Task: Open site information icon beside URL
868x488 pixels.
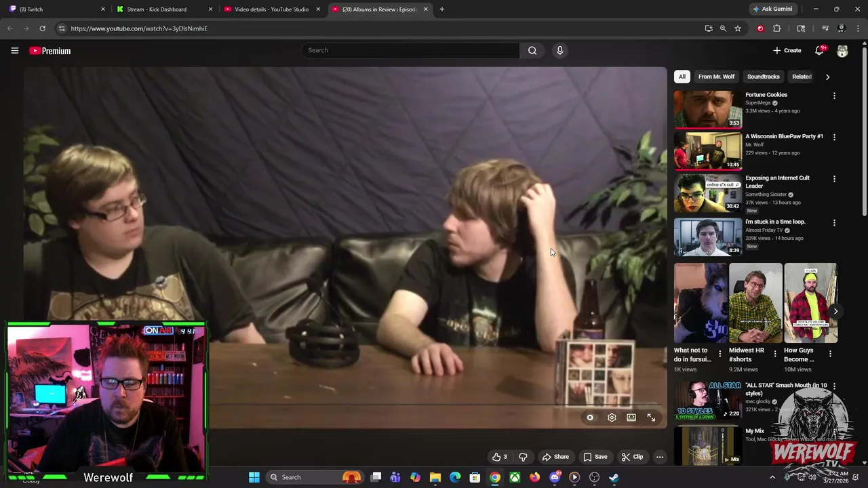Action: pyautogui.click(x=62, y=28)
